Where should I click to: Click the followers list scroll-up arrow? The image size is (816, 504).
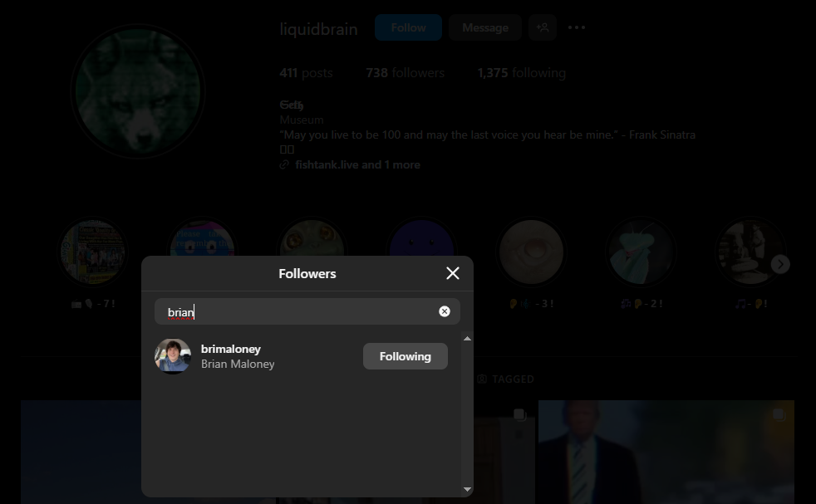pos(467,338)
